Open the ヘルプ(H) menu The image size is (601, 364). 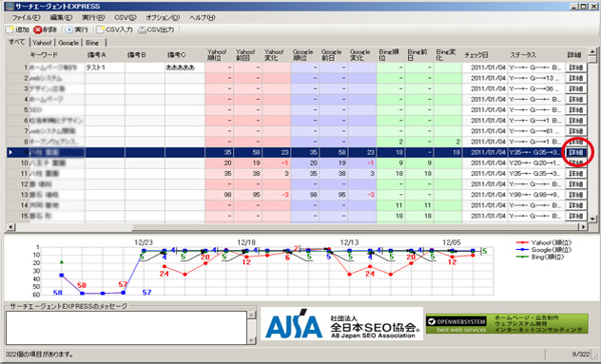click(x=202, y=18)
